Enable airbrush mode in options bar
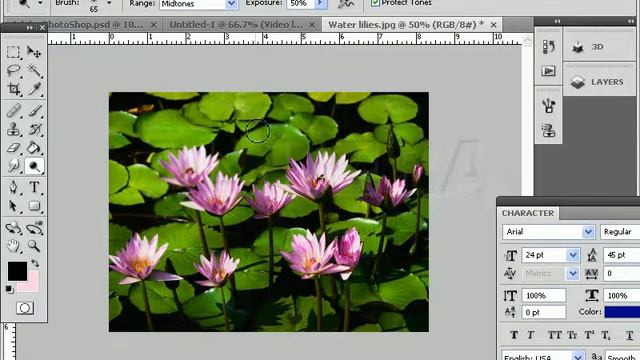Image resolution: width=640 pixels, height=360 pixels. click(x=346, y=3)
